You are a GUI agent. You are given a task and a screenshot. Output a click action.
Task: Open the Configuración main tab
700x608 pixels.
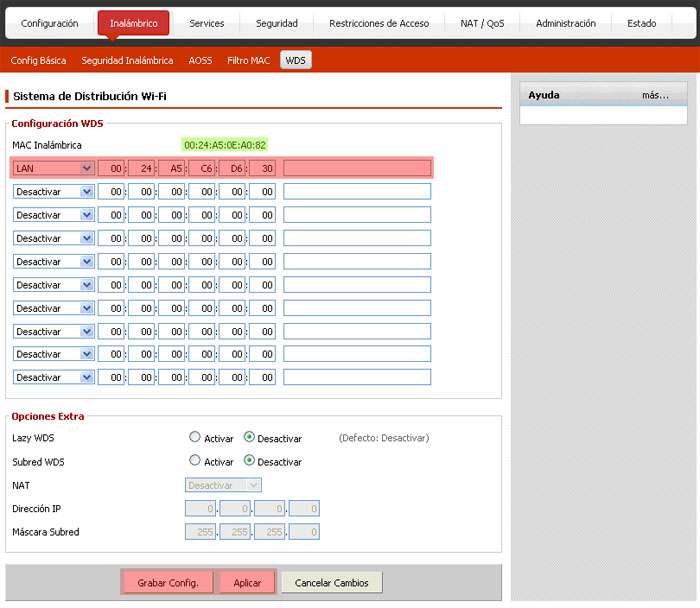tap(49, 23)
